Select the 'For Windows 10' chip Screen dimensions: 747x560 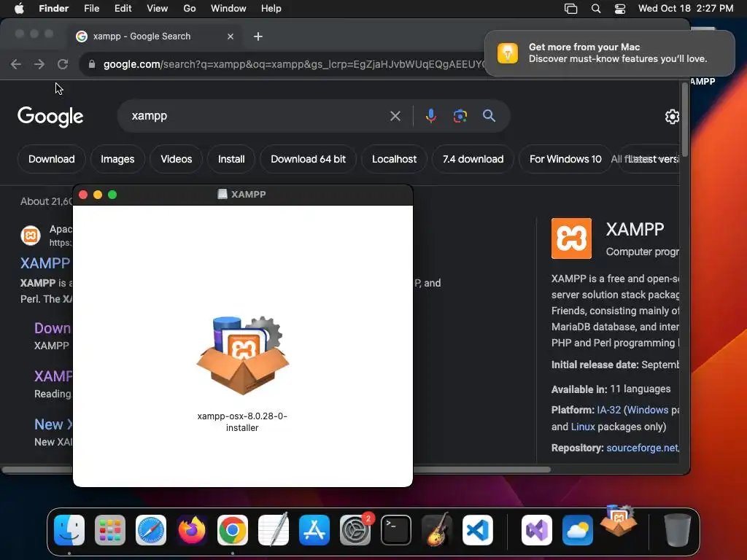pyautogui.click(x=565, y=159)
